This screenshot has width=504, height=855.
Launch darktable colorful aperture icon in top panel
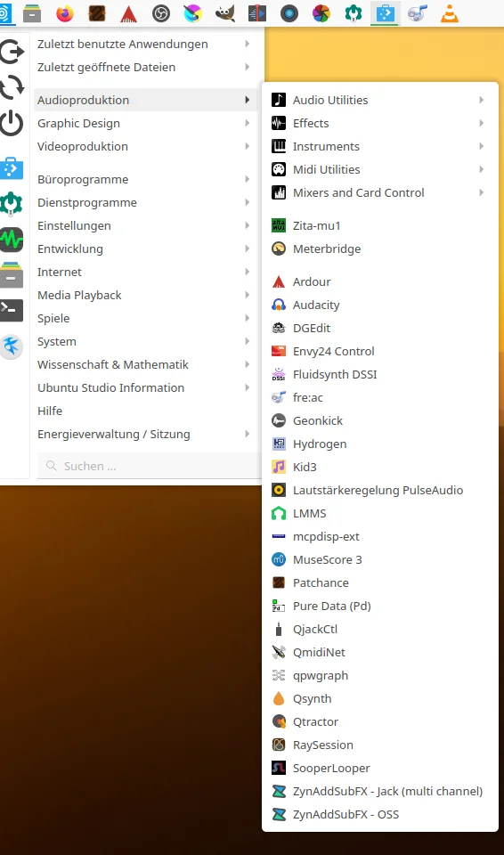[321, 13]
